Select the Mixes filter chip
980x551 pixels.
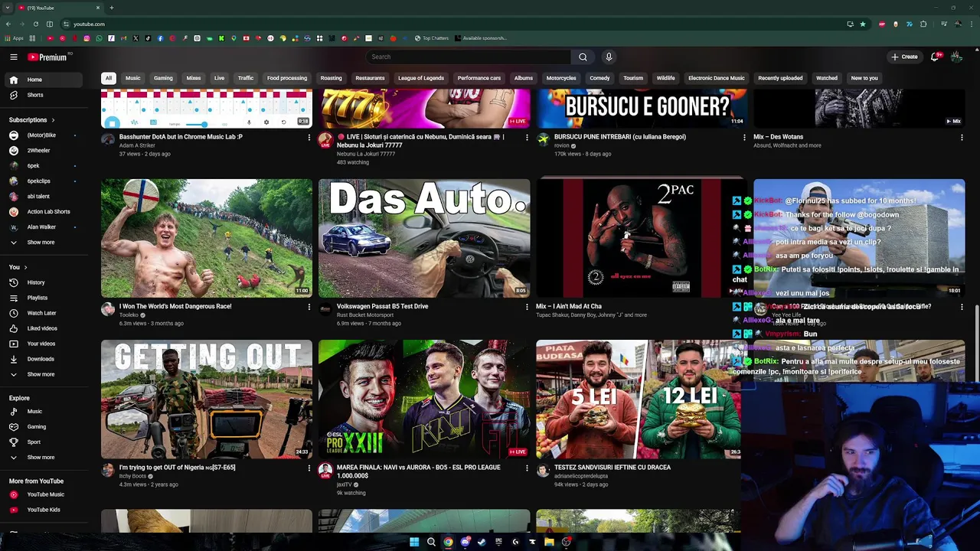pos(194,78)
